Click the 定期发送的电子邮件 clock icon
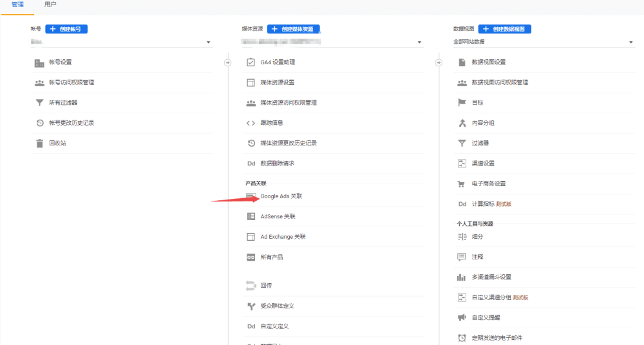This screenshot has width=644, height=345. pos(462,338)
